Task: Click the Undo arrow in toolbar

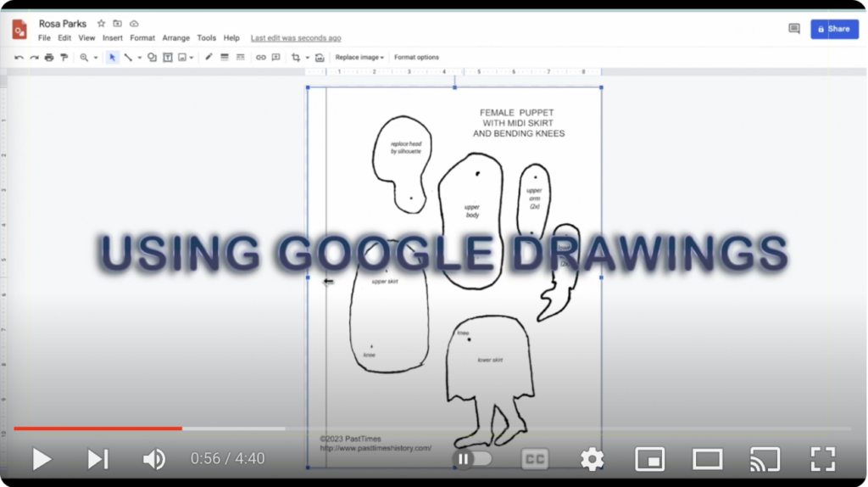Action: tap(19, 58)
